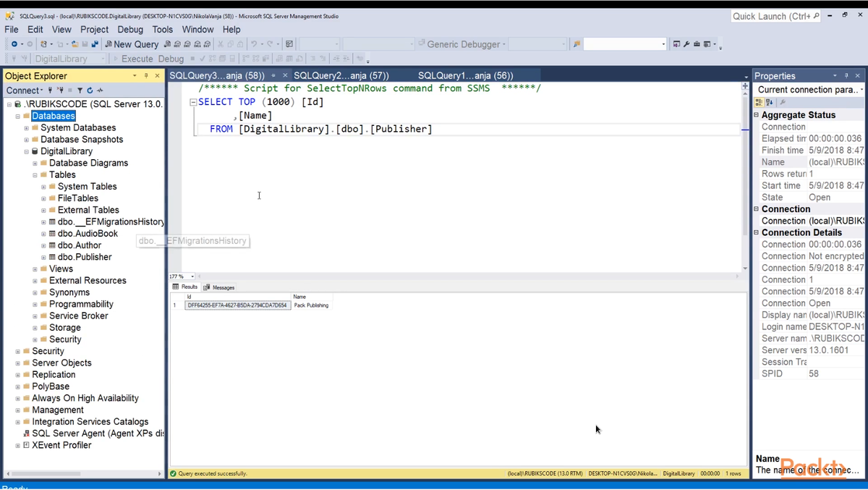Click the Filter icon in Object Explorer
Screen dimensions: 868x490
(x=80, y=90)
